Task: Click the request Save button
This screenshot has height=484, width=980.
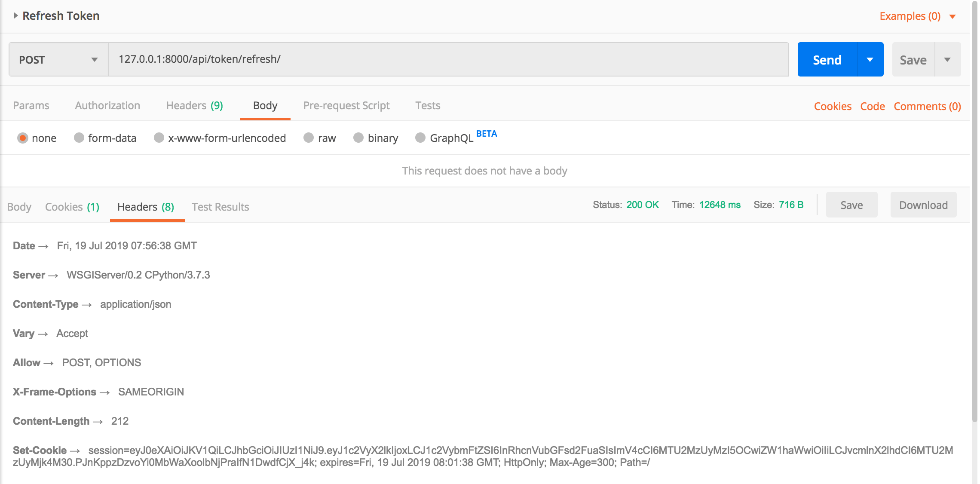Action: coord(913,60)
